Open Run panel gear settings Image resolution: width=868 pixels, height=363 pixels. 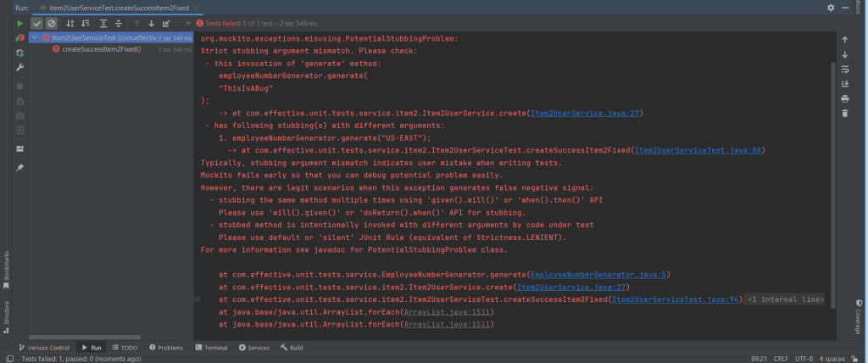(830, 7)
